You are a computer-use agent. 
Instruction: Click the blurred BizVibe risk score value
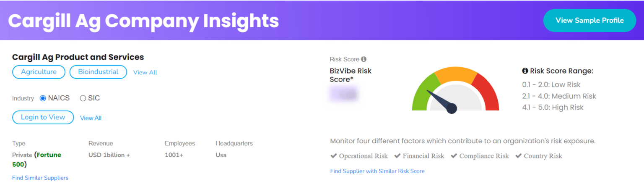[x=345, y=94]
